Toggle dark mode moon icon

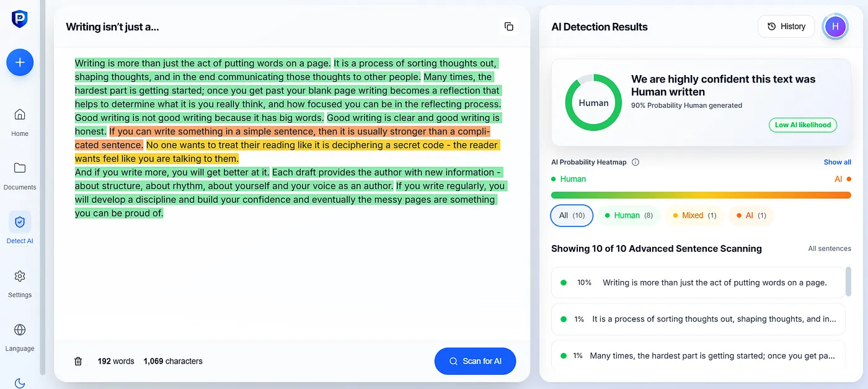click(x=20, y=383)
